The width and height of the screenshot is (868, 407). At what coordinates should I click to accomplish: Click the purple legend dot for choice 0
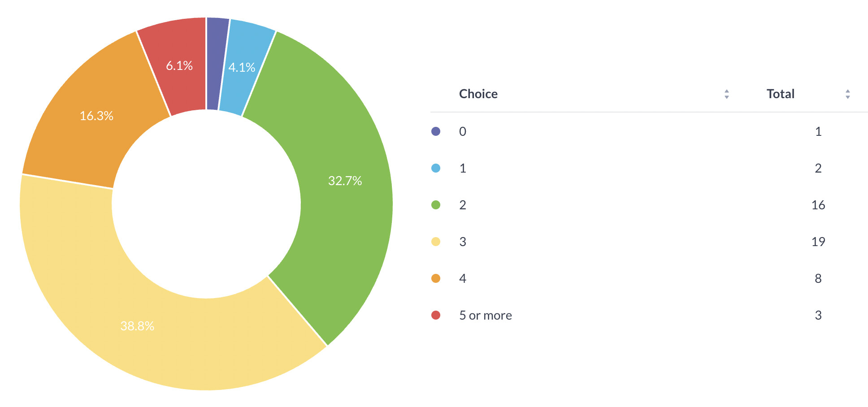[436, 131]
